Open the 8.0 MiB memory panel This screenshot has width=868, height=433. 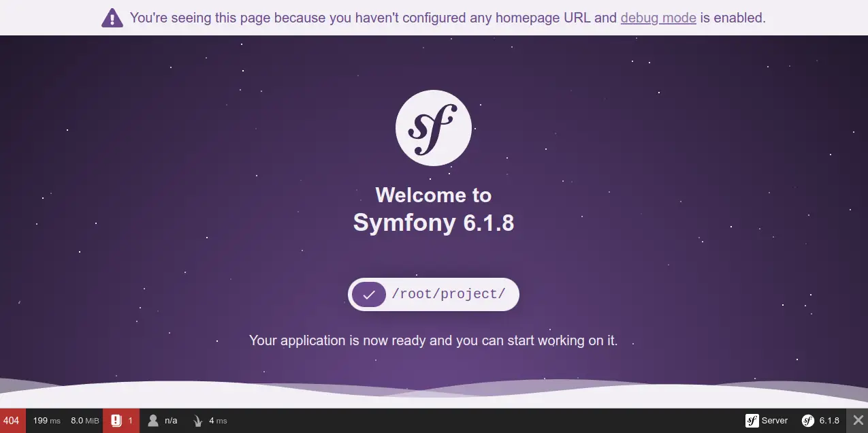pyautogui.click(x=85, y=421)
